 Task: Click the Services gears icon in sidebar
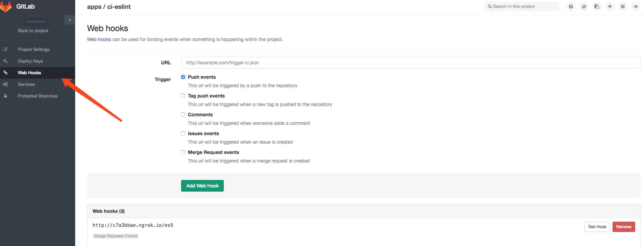tap(6, 84)
